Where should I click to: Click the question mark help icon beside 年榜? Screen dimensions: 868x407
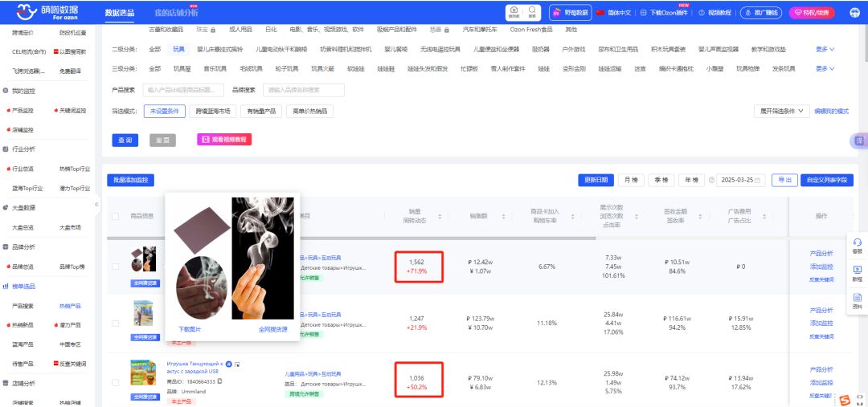coord(711,181)
